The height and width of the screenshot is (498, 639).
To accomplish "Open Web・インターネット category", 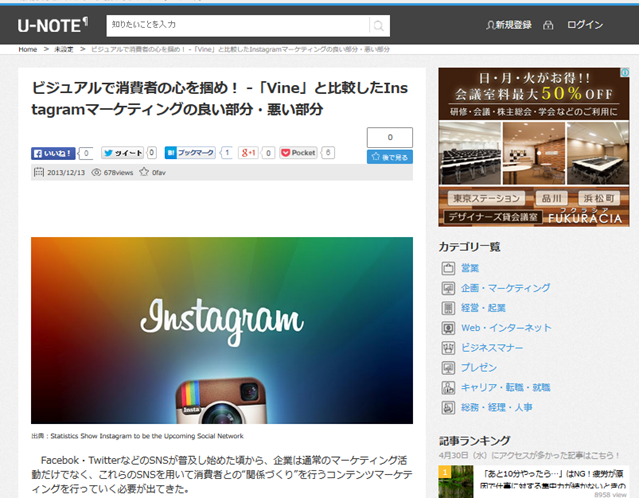I will coord(506,328).
